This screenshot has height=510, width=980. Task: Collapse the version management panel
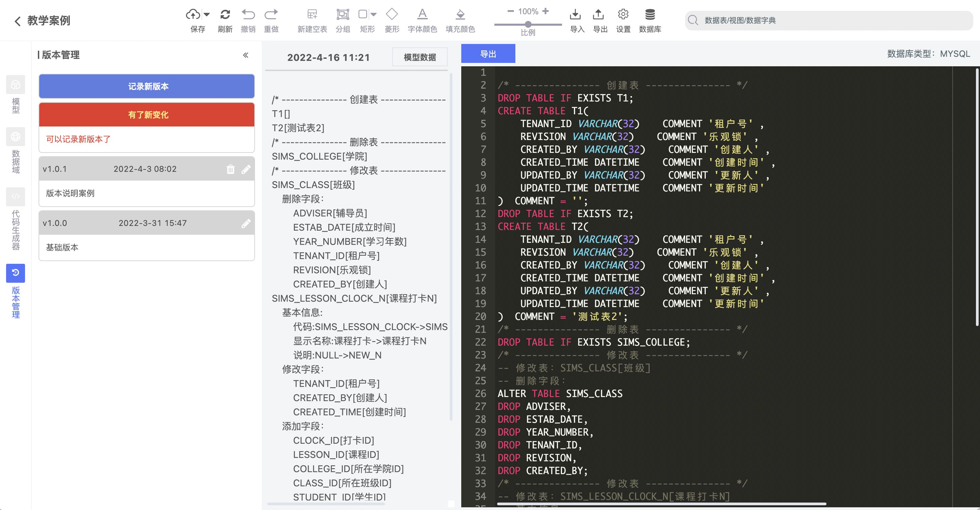(246, 55)
